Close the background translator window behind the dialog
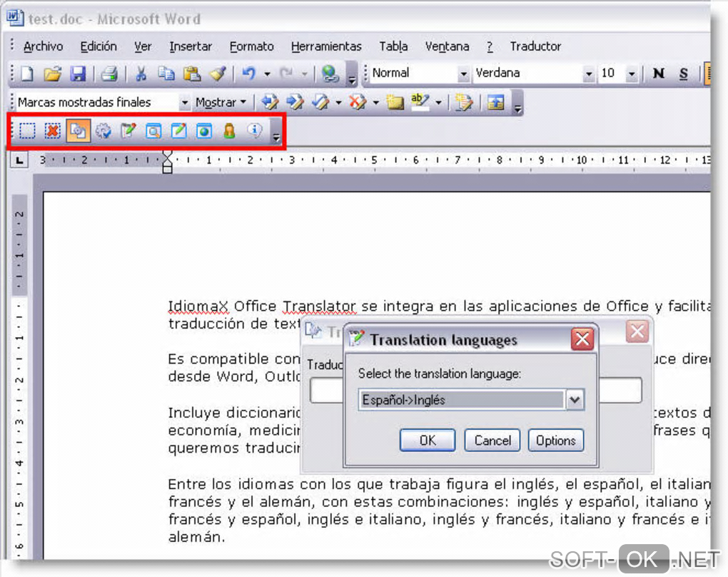Viewport: 728px width, 577px height. tap(637, 332)
